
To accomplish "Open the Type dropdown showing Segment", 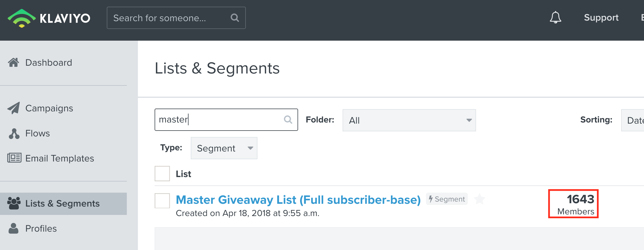I will (224, 148).
